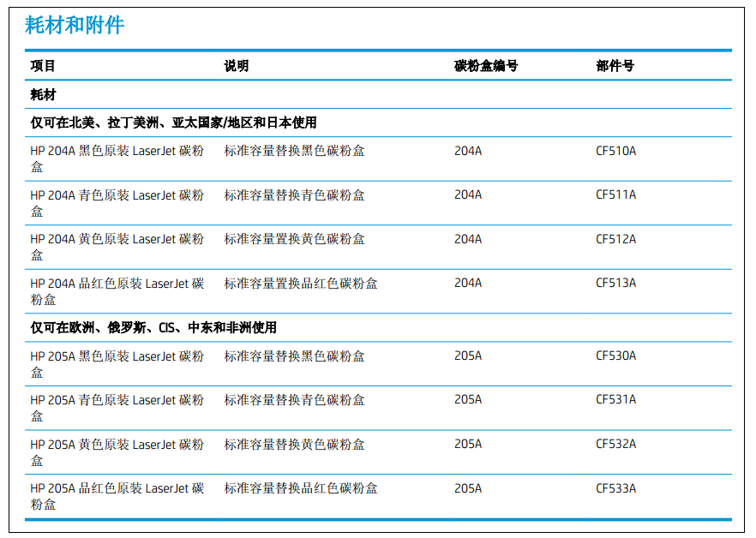Click description 标准容量替换黄色碳粉盒
Viewport: 756px width, 538px height.
[x=294, y=445]
